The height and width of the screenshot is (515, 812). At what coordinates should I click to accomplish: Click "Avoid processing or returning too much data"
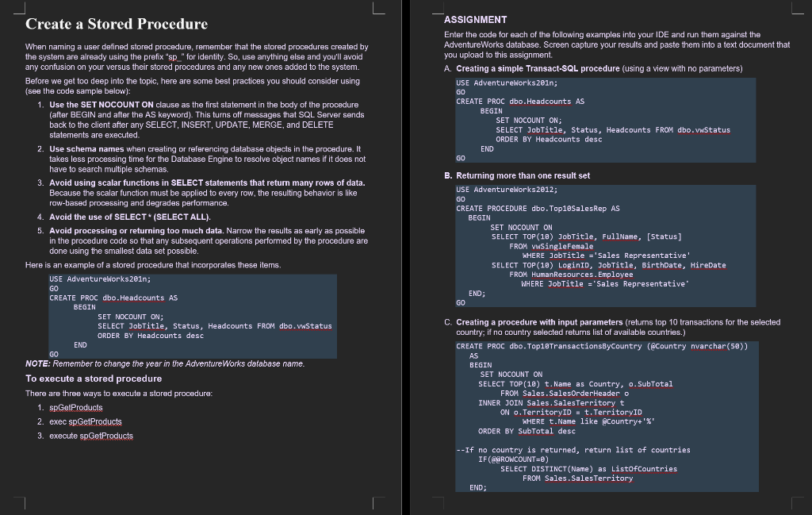coord(136,231)
